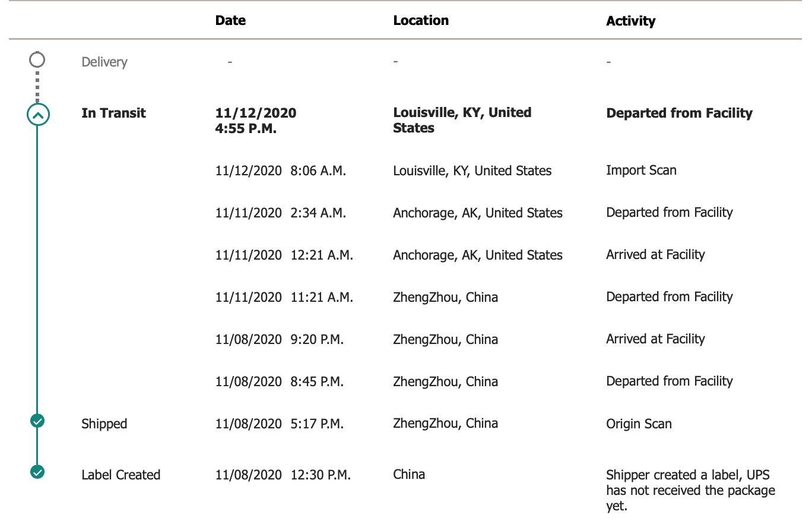Click the 'Shipper created a label' message
This screenshot has height=524, width=812.
pos(690,490)
